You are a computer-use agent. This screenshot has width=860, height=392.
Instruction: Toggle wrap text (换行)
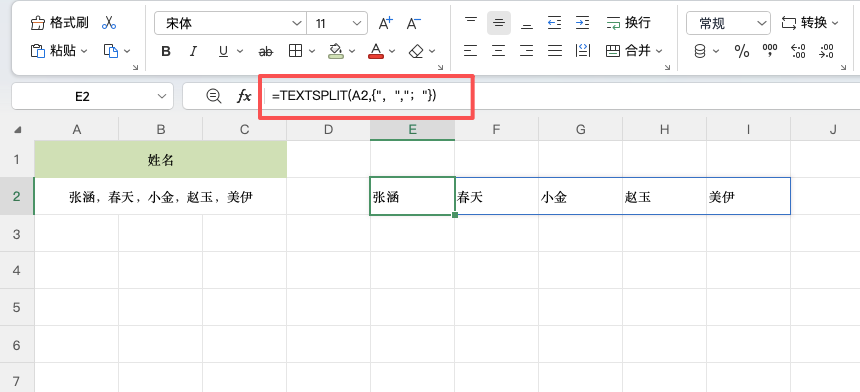click(x=629, y=22)
